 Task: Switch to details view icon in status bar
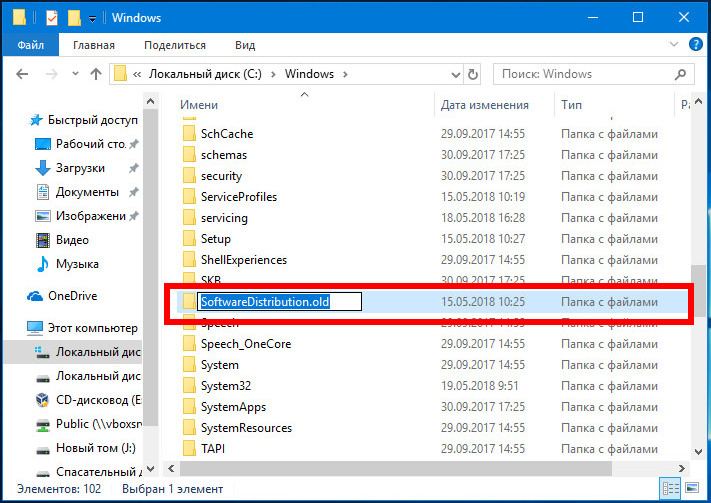pos(670,488)
